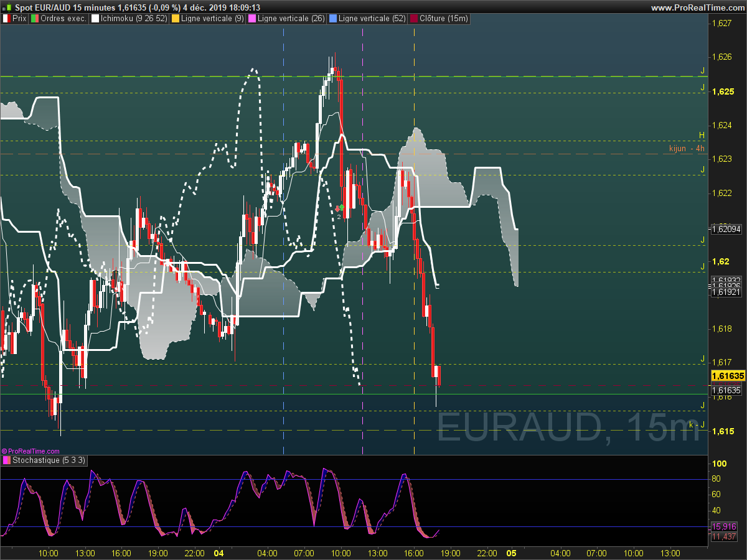The image size is (747, 560).
Task: Click the yellow Ligne verticale (9) swatch
Action: [175, 19]
